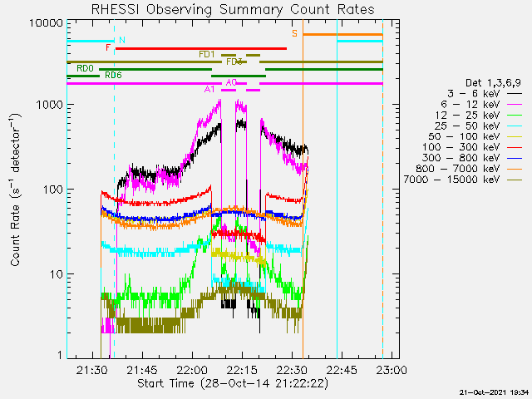
Task: Click the '22:15' time axis tick label
Action: click(242, 369)
